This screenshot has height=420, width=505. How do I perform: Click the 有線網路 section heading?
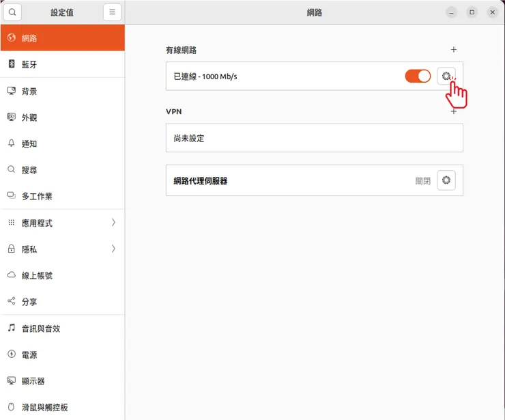point(181,51)
